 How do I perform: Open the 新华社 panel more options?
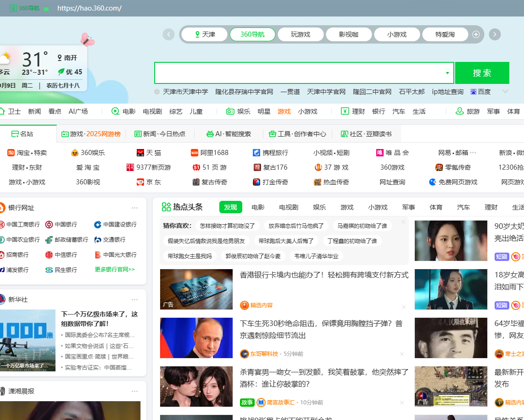(135, 300)
